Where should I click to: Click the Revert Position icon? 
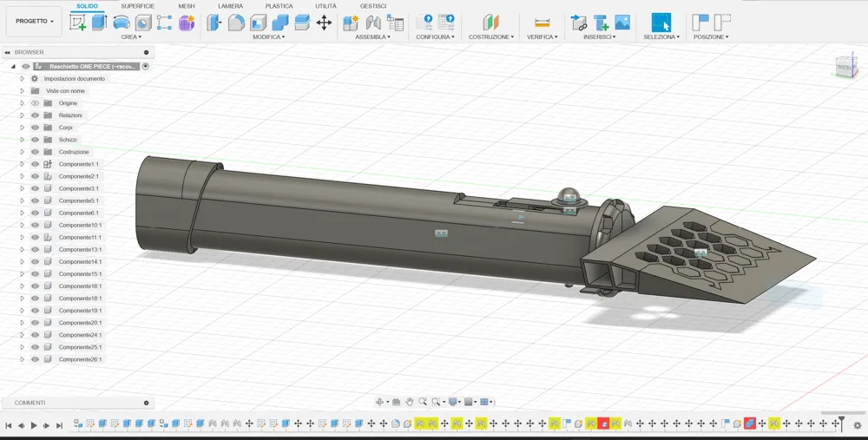point(722,23)
